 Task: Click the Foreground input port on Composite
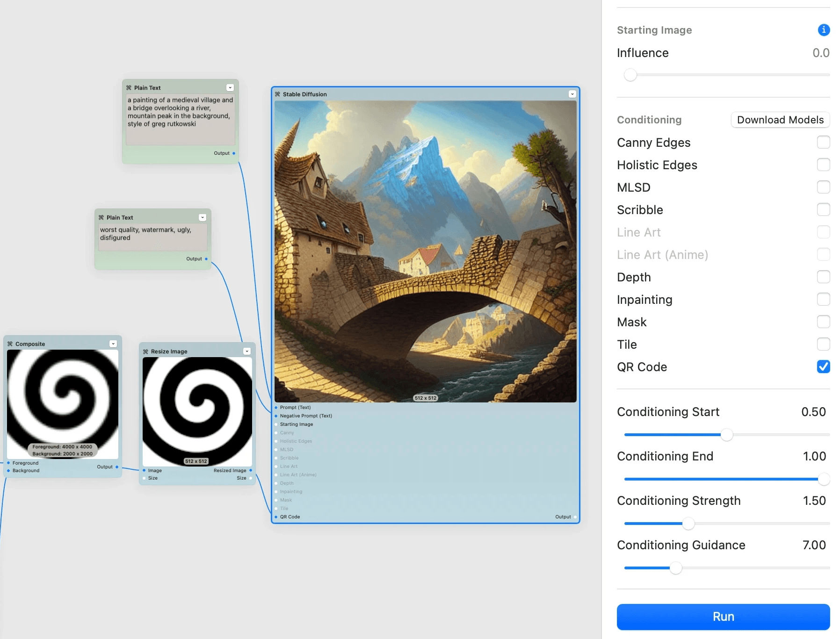coord(8,463)
